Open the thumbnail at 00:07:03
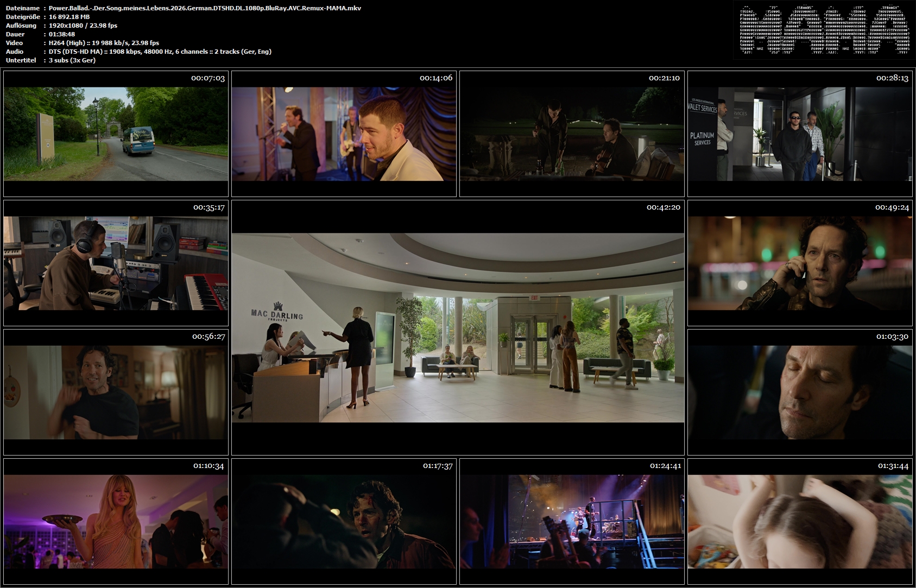This screenshot has height=588, width=916. [116, 134]
